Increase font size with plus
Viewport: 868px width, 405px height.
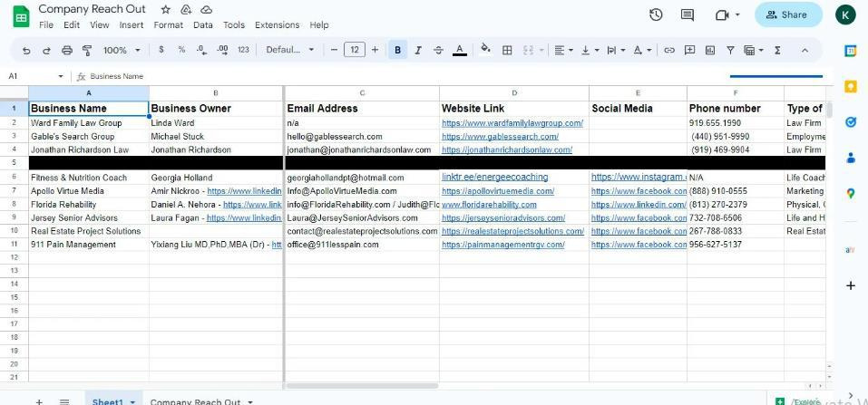(375, 50)
